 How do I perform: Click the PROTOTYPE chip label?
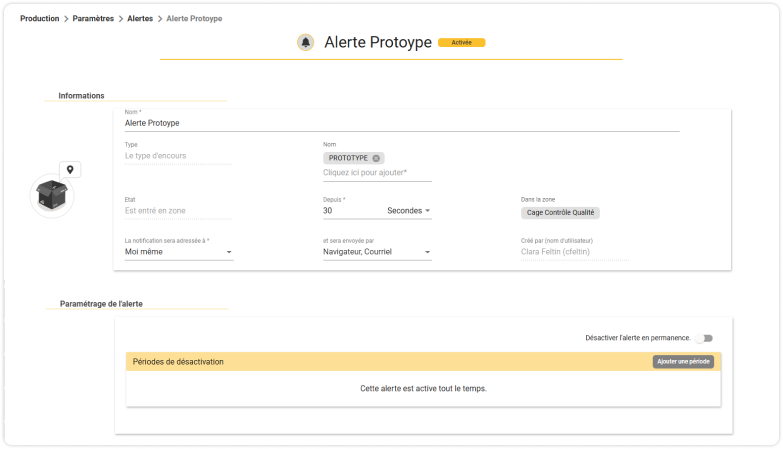[x=348, y=158]
